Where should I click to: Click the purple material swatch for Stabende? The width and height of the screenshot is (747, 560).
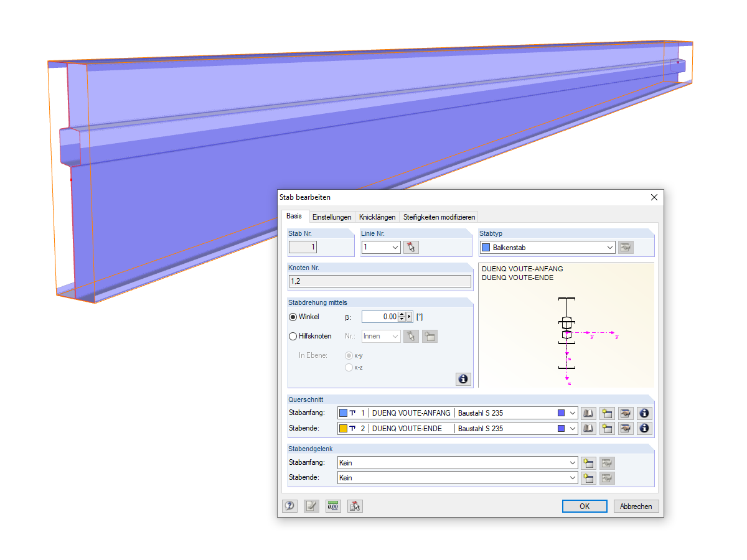click(x=561, y=428)
